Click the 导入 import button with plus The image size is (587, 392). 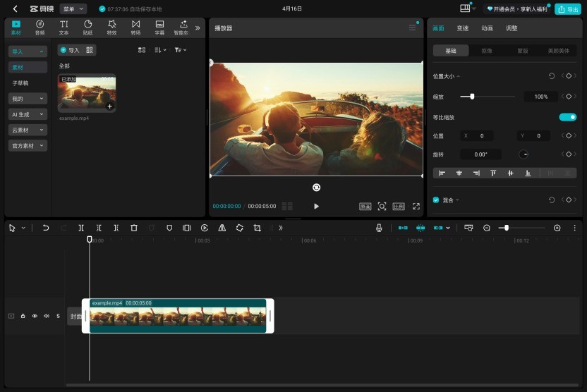pyautogui.click(x=70, y=50)
